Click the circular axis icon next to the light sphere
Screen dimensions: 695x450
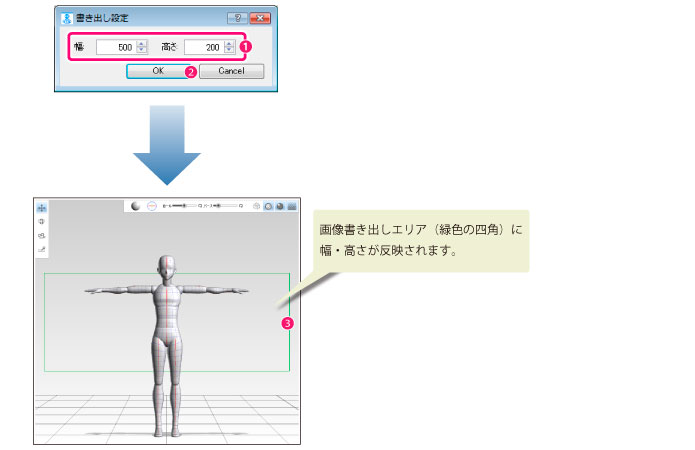pos(152,206)
